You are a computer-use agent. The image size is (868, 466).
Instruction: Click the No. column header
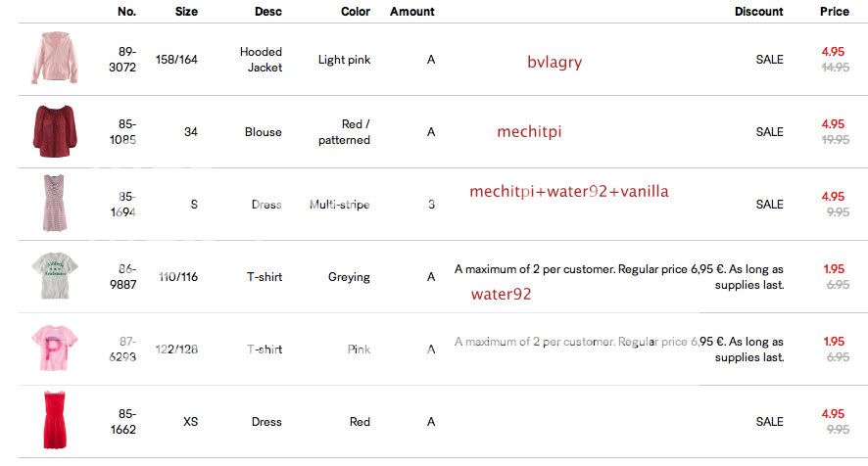click(126, 12)
